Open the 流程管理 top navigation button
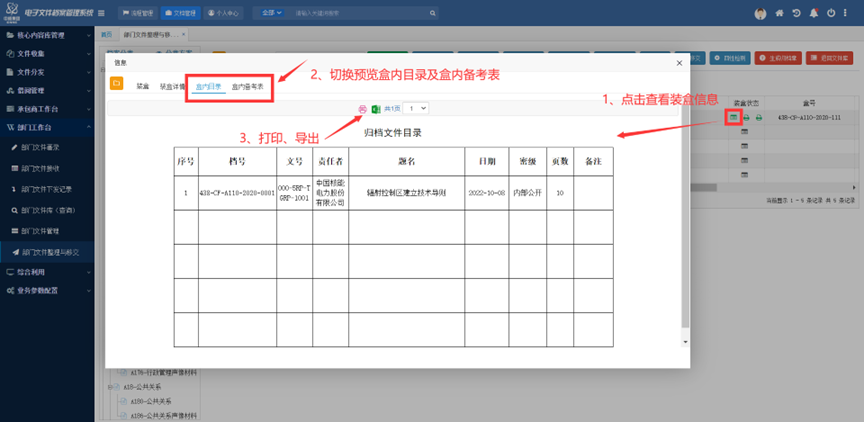 coord(138,13)
